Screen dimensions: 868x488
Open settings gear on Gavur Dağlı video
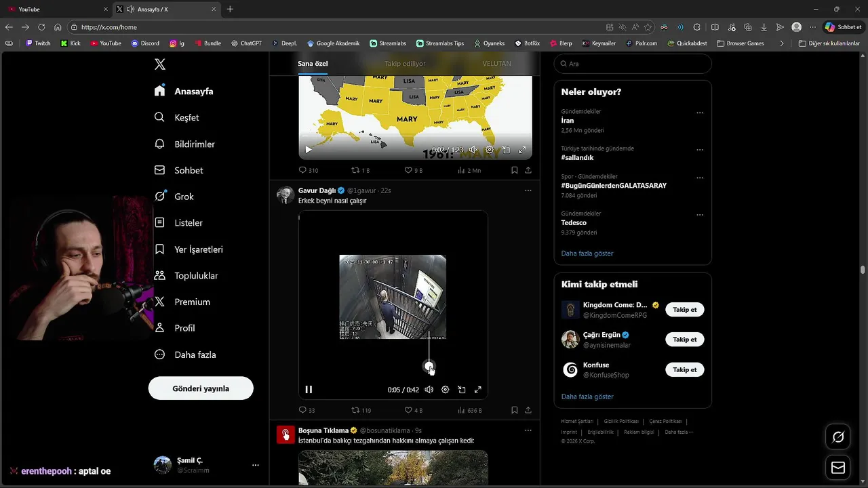point(446,390)
